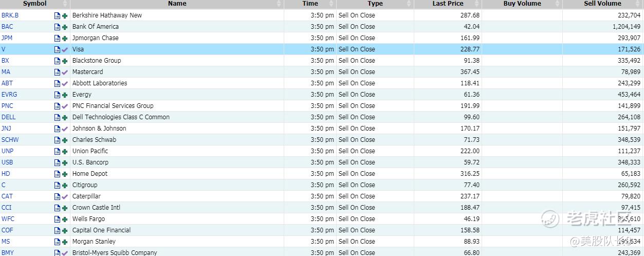Sort by the Type column header
The width and height of the screenshot is (644, 256).
point(375,4)
